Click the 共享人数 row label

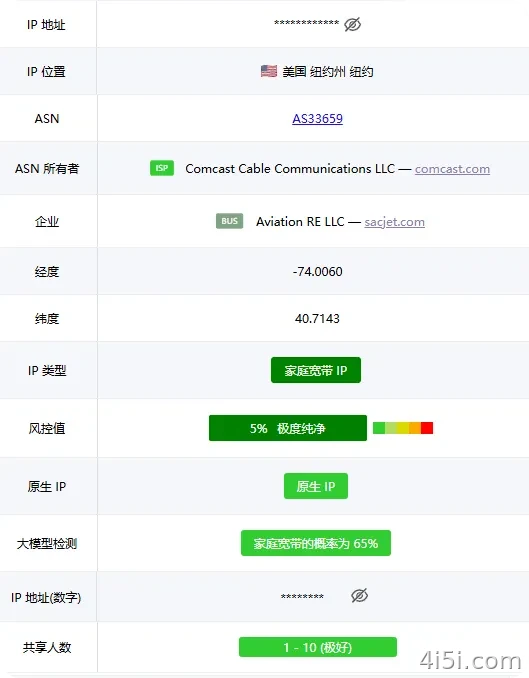pos(47,647)
